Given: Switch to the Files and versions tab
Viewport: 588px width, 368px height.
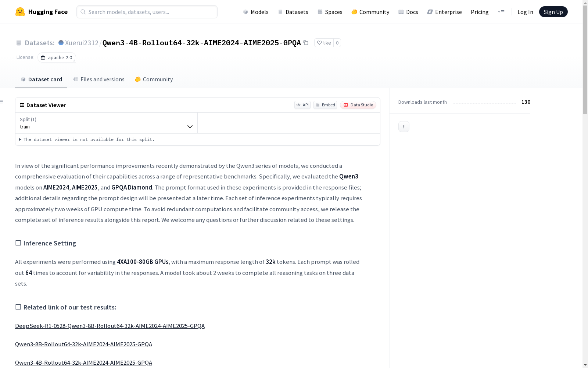Looking at the screenshot, I should 98,79.
